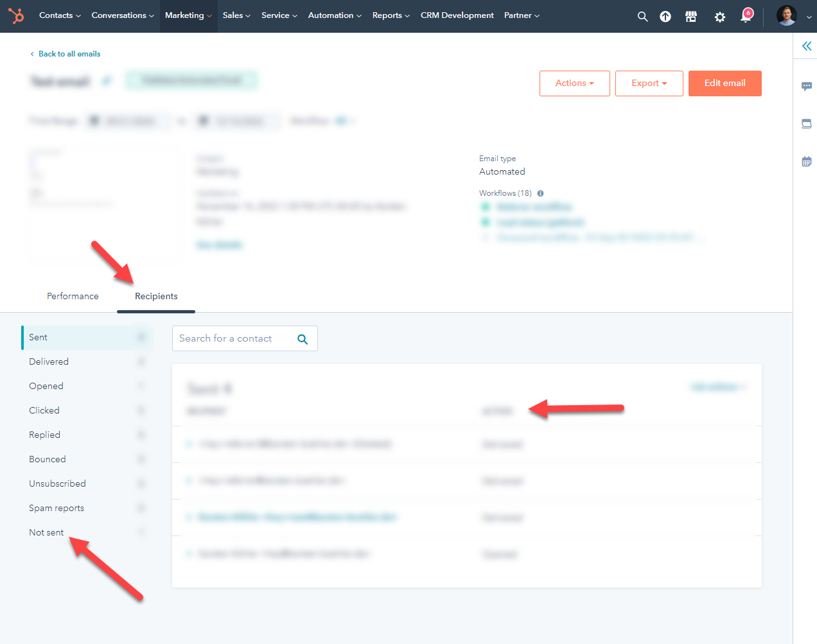Show the Workflows info tooltip
The height and width of the screenshot is (644, 817).
540,193
